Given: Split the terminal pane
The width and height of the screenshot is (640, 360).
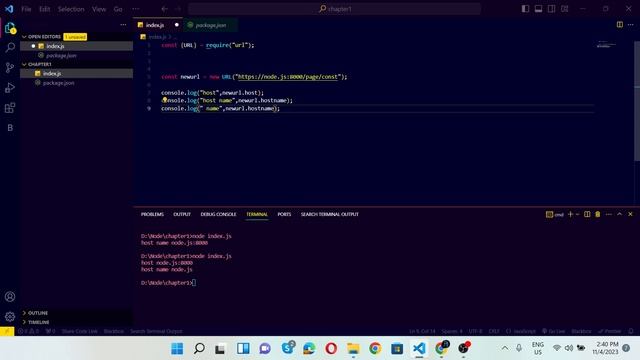Looking at the screenshot, I should click(x=587, y=214).
